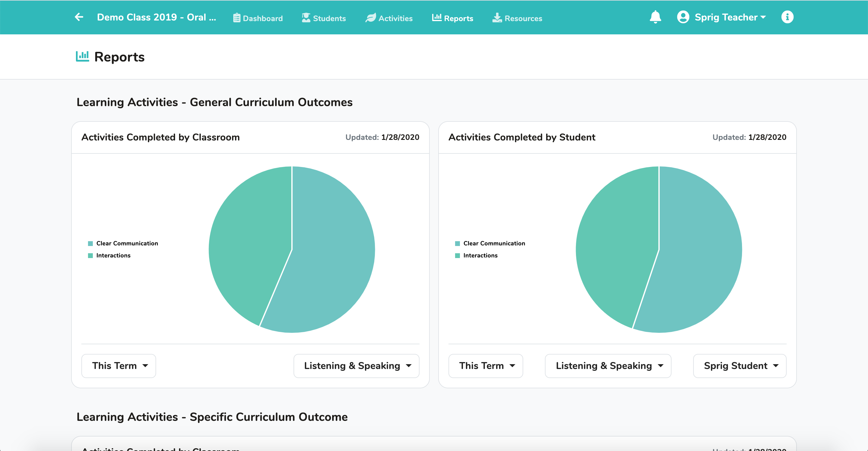Select the Reports tab
Viewport: 868px width, 451px height.
[452, 18]
